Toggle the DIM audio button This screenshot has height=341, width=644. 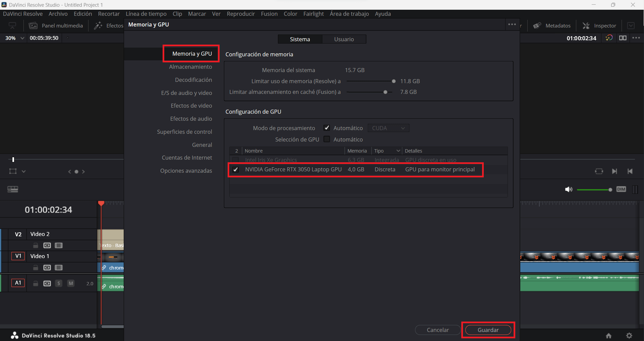[621, 189]
